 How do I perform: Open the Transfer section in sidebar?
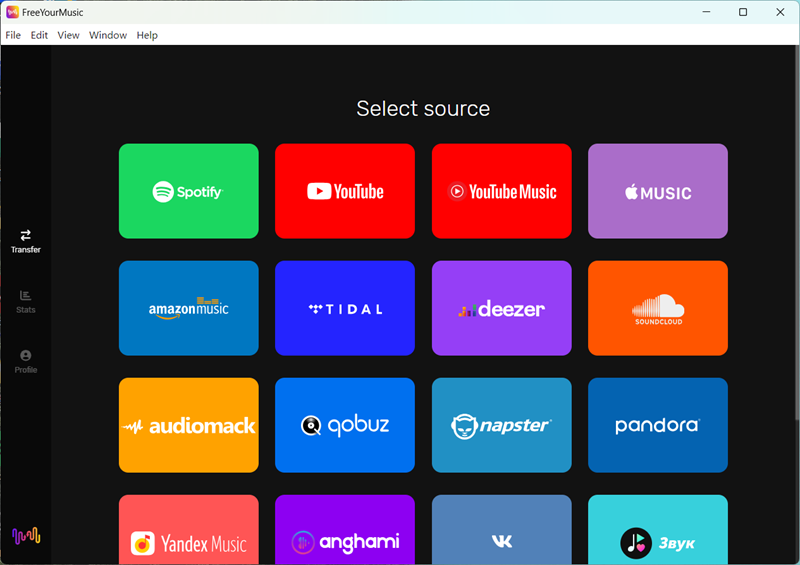click(26, 241)
